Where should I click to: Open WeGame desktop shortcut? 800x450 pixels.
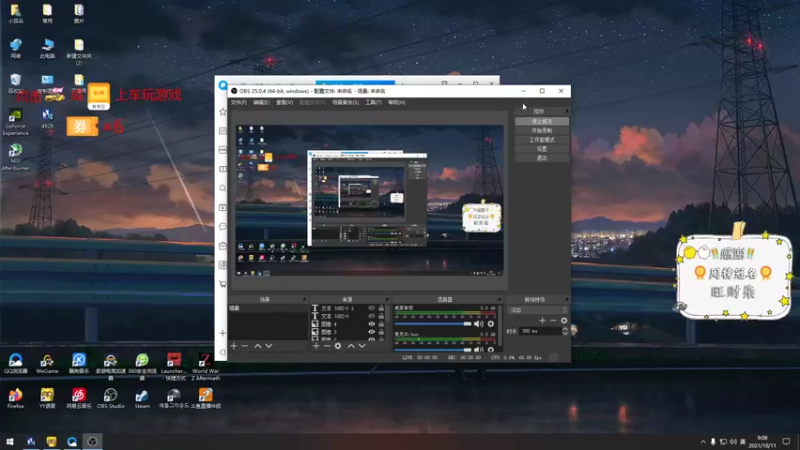pos(47,364)
